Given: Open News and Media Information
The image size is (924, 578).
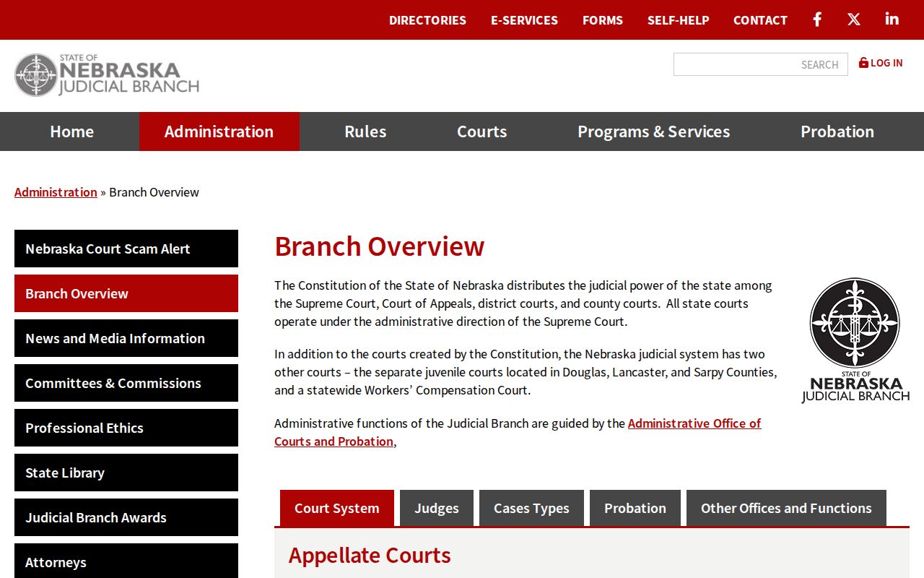Looking at the screenshot, I should (126, 338).
